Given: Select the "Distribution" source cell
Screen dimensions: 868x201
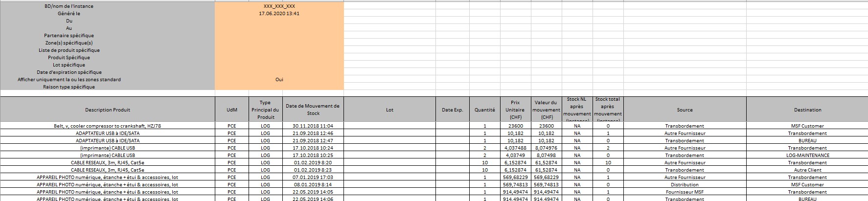Looking at the screenshot, I should [685, 185].
